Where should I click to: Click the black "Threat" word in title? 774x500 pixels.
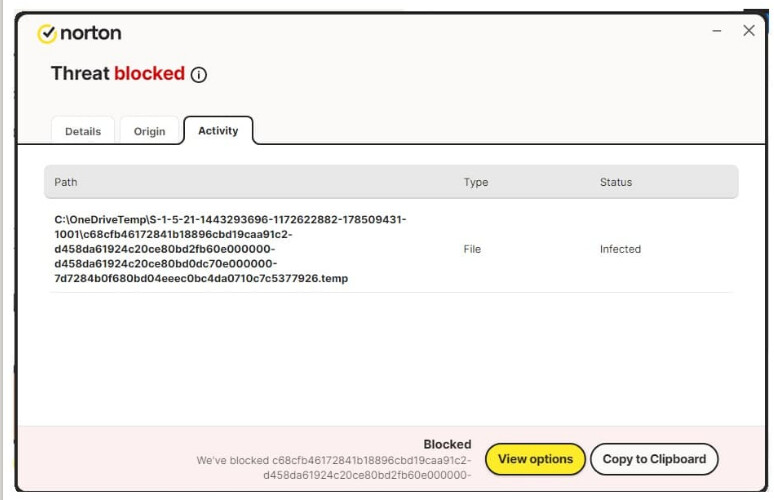pos(80,74)
